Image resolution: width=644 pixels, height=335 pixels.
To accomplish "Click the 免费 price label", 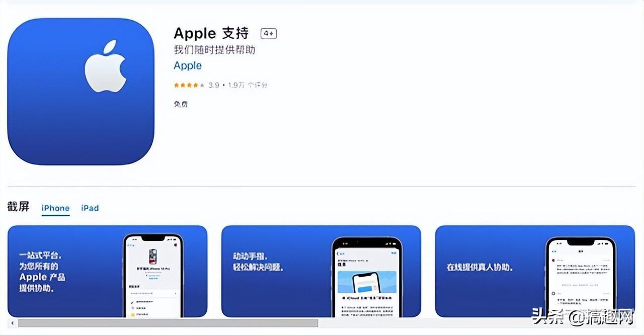I will coord(181,104).
